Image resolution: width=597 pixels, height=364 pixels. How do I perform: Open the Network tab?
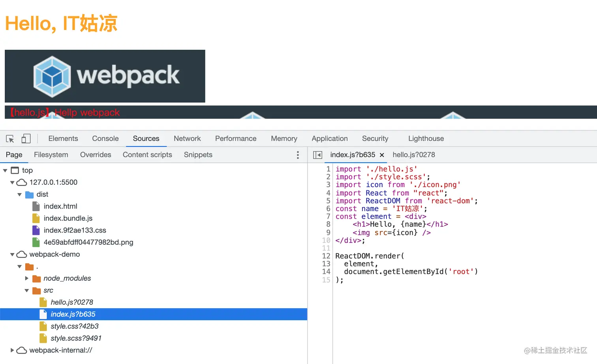click(x=187, y=139)
